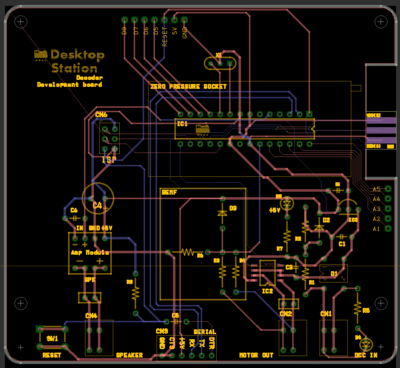Select the D7 header pad at top
Screen dimensions: 400x368
(134, 20)
